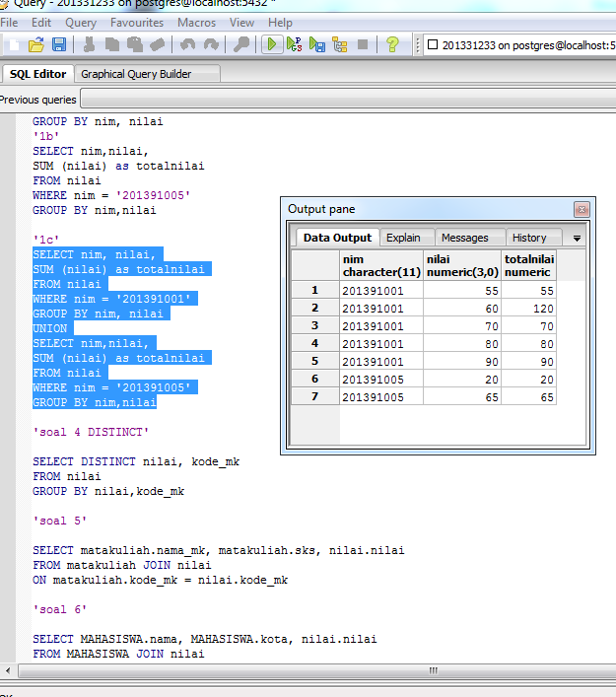Save the query with the floppy icon
616x697 pixels.
click(x=59, y=45)
